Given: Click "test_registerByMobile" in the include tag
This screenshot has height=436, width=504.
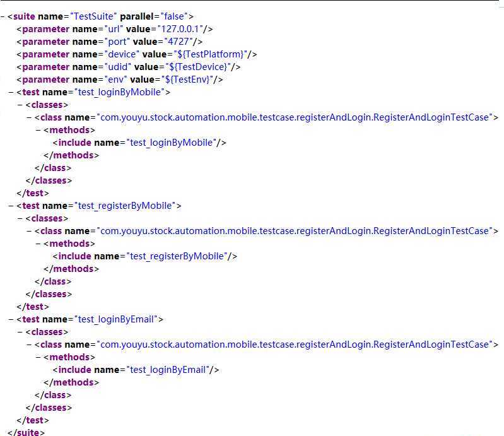Looking at the screenshot, I should click(x=177, y=256).
